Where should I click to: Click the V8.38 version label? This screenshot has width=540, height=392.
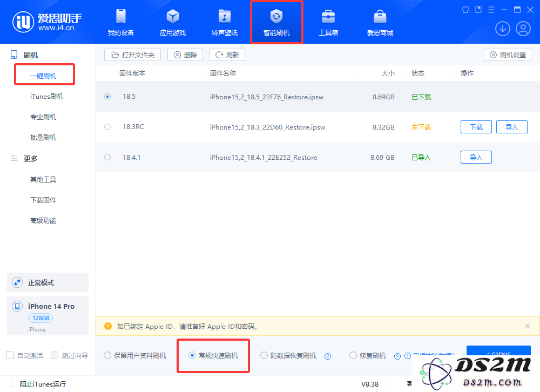370,384
